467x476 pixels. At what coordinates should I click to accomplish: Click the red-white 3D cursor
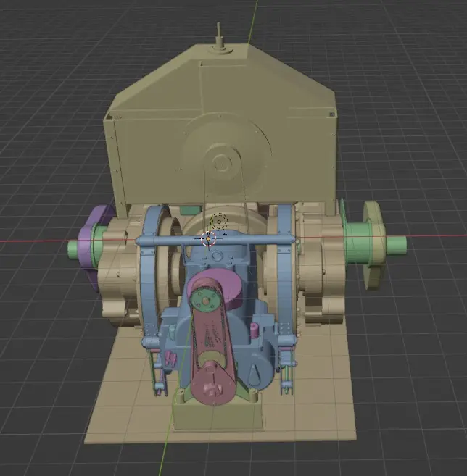coord(208,238)
